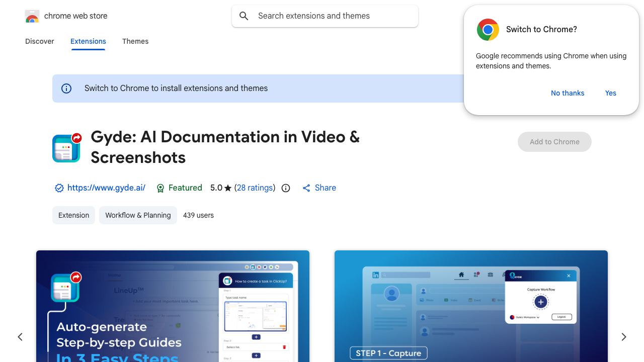Image resolution: width=644 pixels, height=362 pixels.
Task: Click the Share button
Action: coord(319,188)
